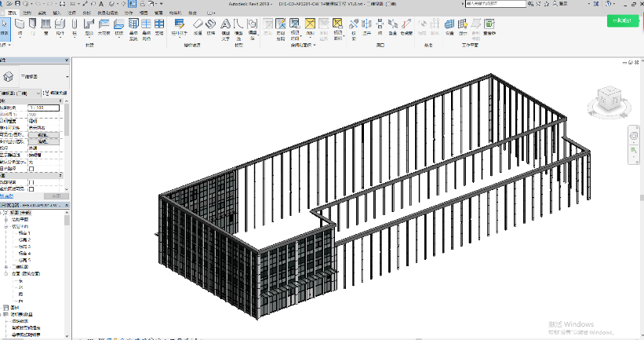The image size is (644, 340).
Task: Switch to the Structure ribbon tab
Action: (27, 13)
